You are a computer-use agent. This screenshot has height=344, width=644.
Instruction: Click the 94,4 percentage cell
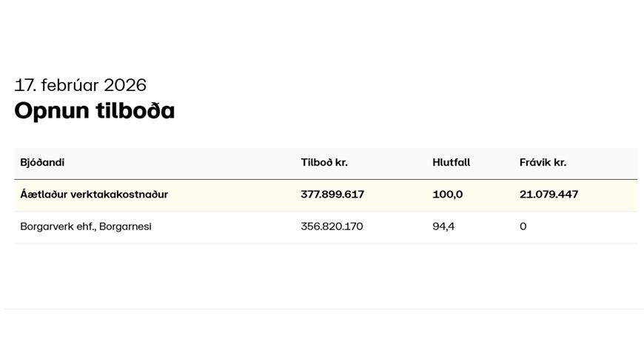click(443, 226)
